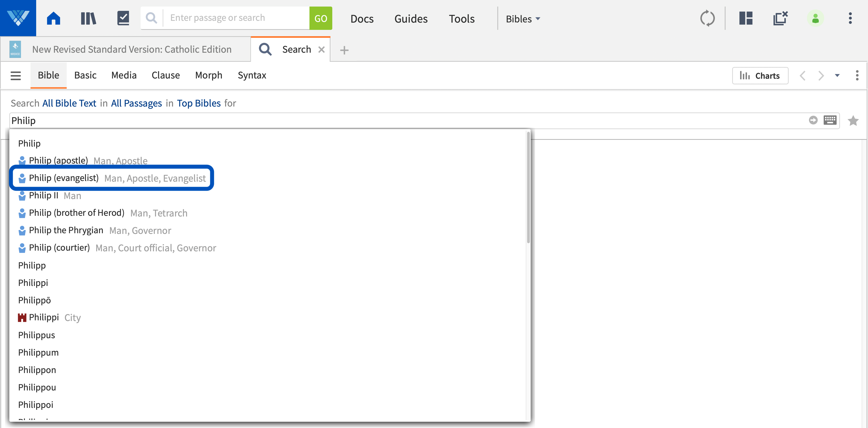The height and width of the screenshot is (428, 868).
Task: Change the All Bible Text scope link
Action: (69, 103)
